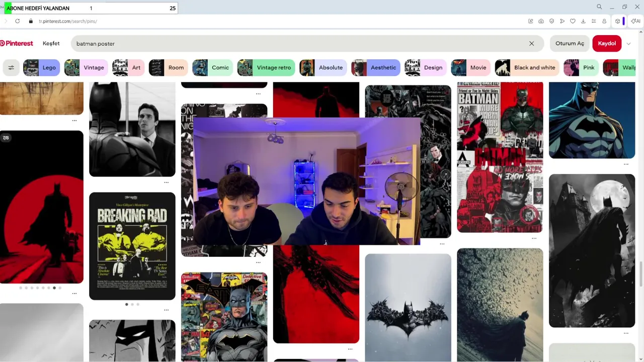The width and height of the screenshot is (644, 362).
Task: Open more options under black-and-white comic collage pin
Action: [x=258, y=262]
